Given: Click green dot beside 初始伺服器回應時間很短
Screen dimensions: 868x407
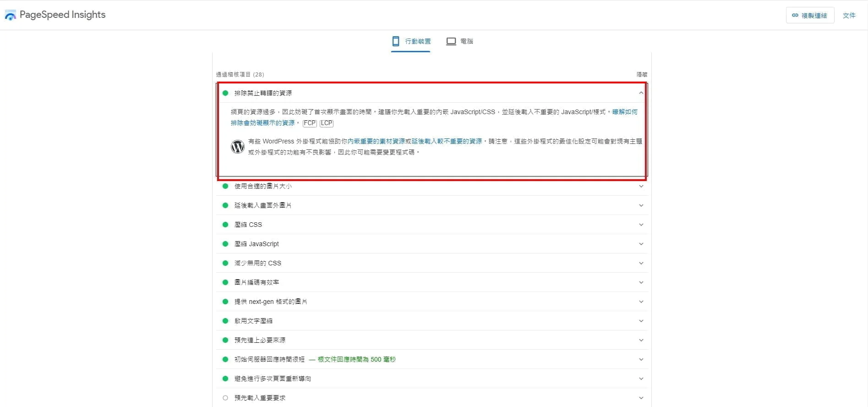Looking at the screenshot, I should click(x=225, y=359).
